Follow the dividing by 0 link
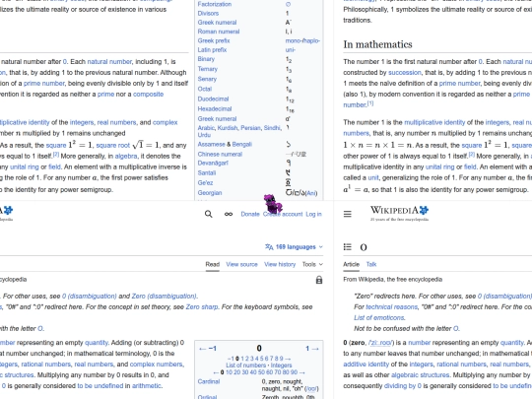 (x=403, y=386)
